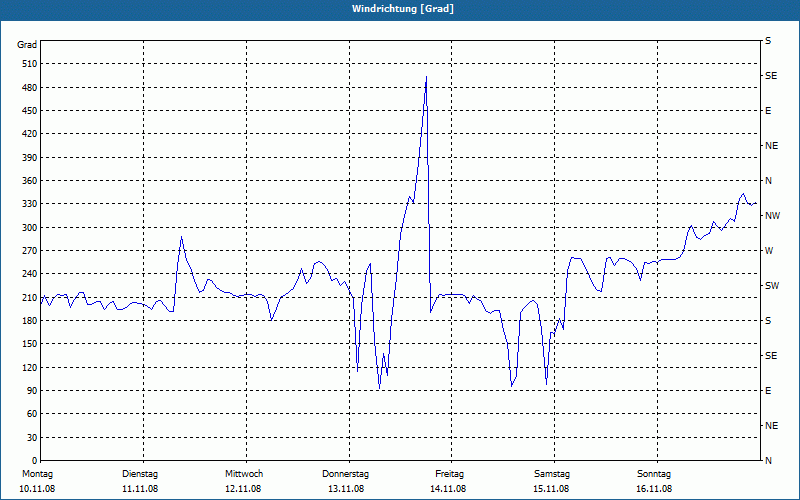
Task: Click the '0' y-axis value
Action: point(35,461)
